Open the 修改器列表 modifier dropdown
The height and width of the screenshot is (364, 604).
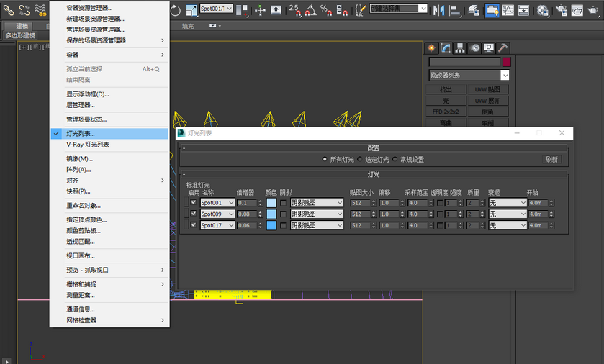pos(469,76)
